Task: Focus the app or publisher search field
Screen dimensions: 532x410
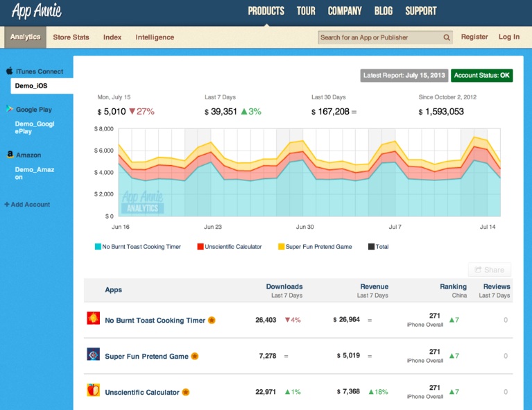Action: [380, 37]
